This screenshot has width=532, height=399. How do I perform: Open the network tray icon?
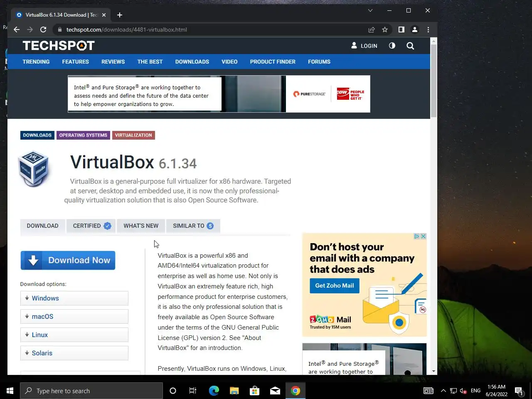(x=453, y=391)
